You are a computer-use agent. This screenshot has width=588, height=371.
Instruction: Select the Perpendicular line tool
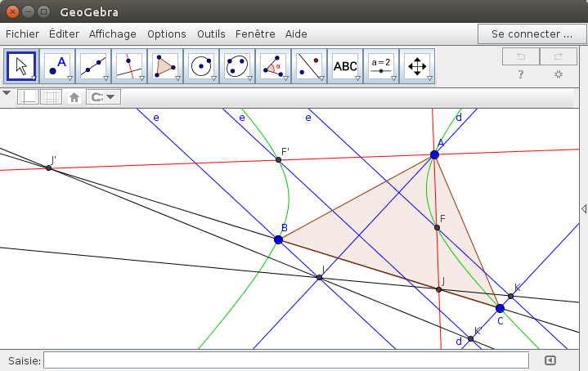[x=129, y=65]
